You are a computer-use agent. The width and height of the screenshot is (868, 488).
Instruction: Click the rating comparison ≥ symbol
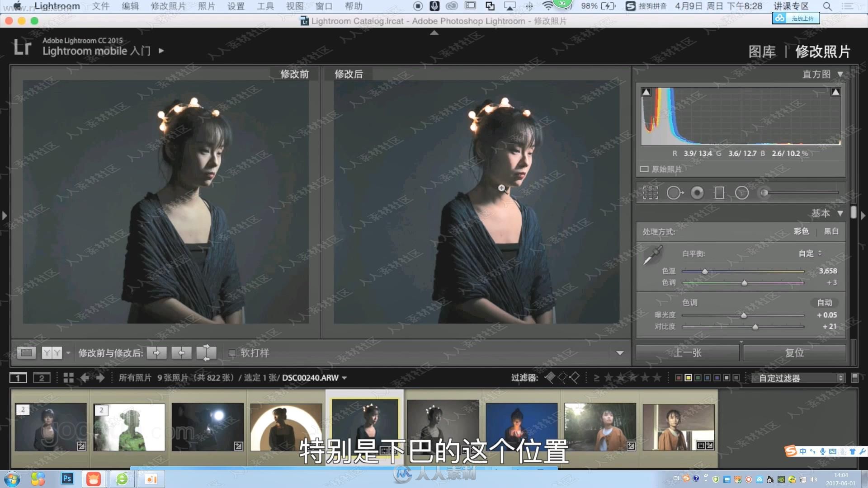click(597, 378)
